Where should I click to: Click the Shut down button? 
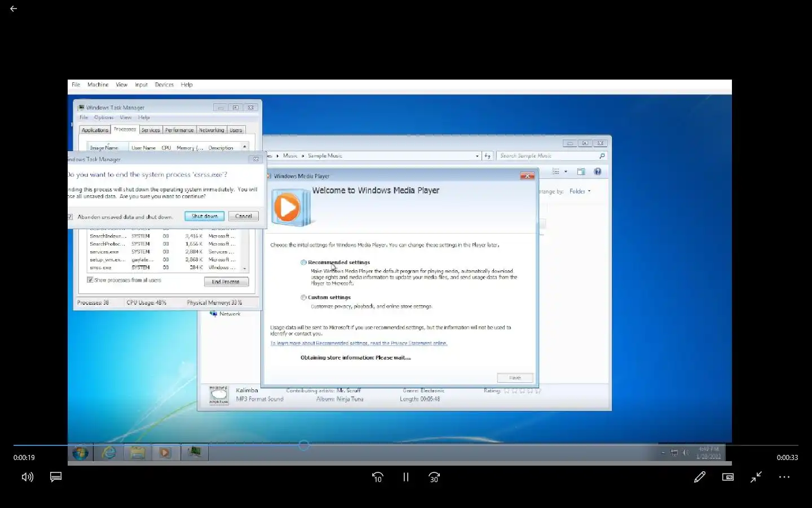204,216
